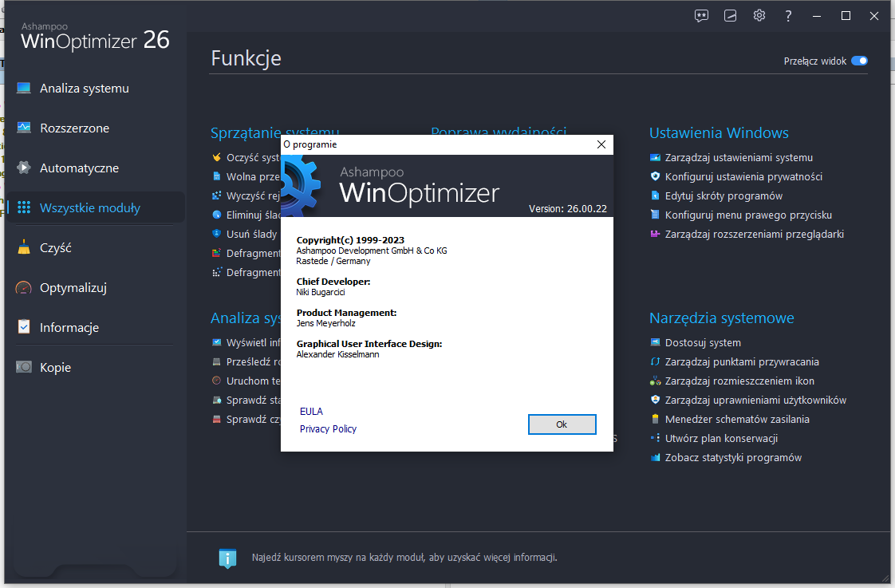Click the Wolna przestrzeń item icon
895x588 pixels.
tap(216, 176)
